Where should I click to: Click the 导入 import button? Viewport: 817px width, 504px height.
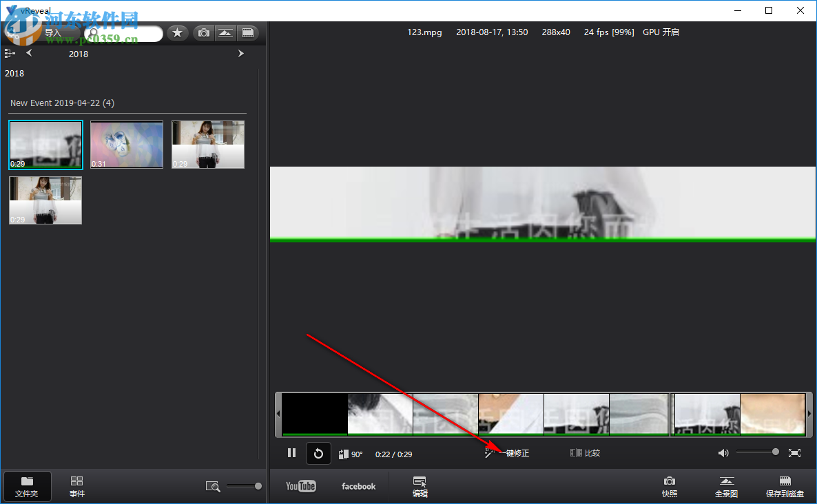52,33
